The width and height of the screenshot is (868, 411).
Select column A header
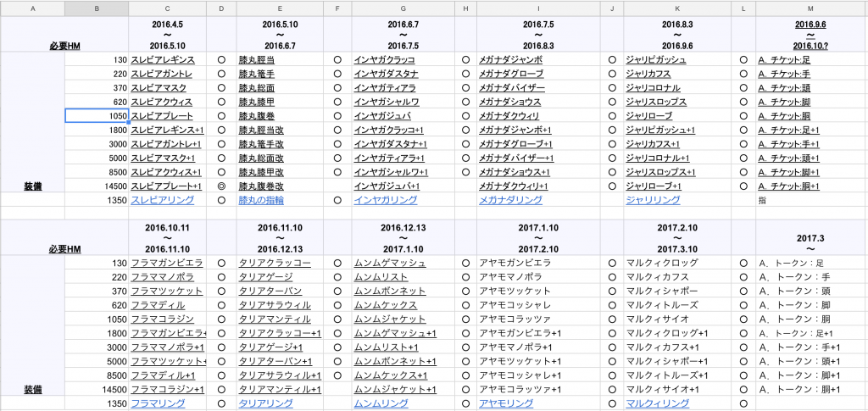tap(32, 8)
